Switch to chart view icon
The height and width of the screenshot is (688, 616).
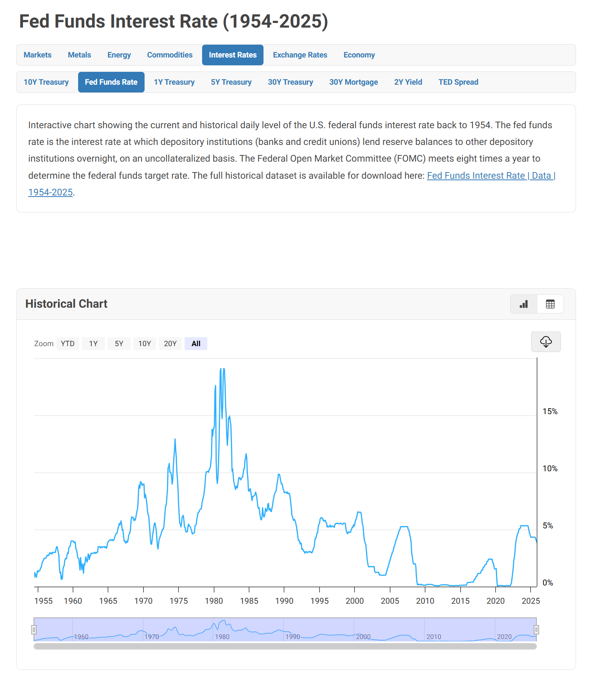click(524, 304)
